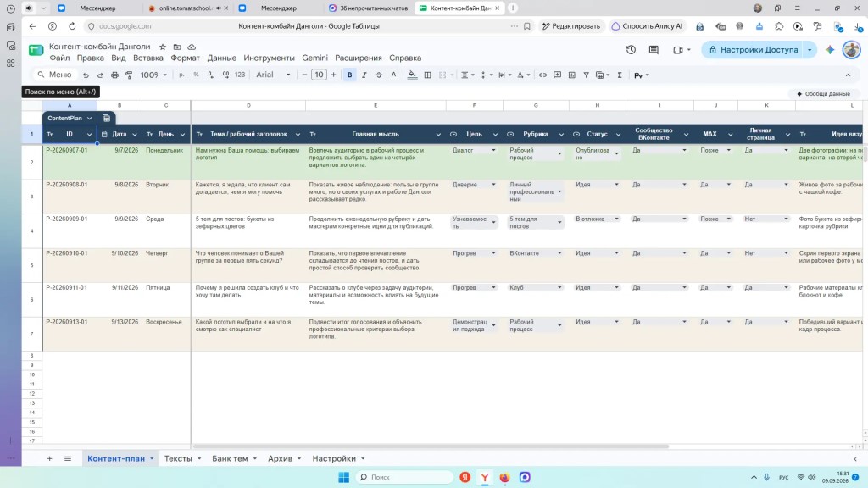Image resolution: width=868 pixels, height=488 pixels.
Task: Click the Обобщи данные button
Action: 823,94
